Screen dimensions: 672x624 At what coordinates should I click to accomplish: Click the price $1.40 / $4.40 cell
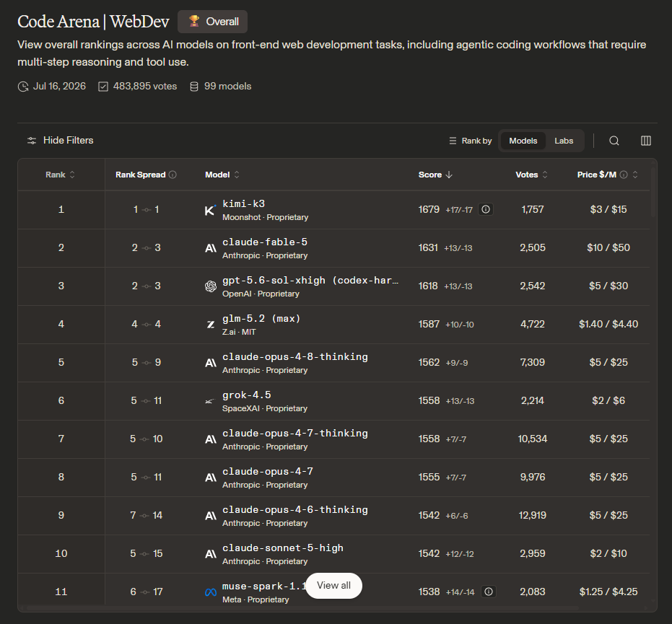pyautogui.click(x=608, y=324)
